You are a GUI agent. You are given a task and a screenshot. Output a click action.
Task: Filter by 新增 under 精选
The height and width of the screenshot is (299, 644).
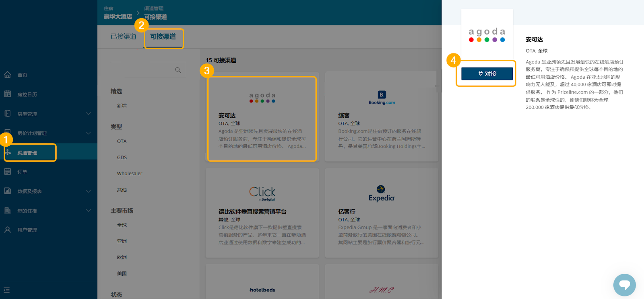[x=122, y=106]
